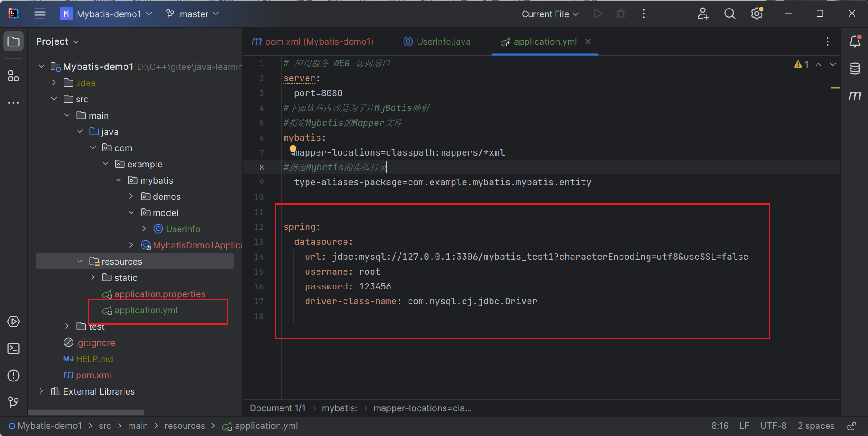
Task: Expand the demos package
Action: (x=131, y=197)
